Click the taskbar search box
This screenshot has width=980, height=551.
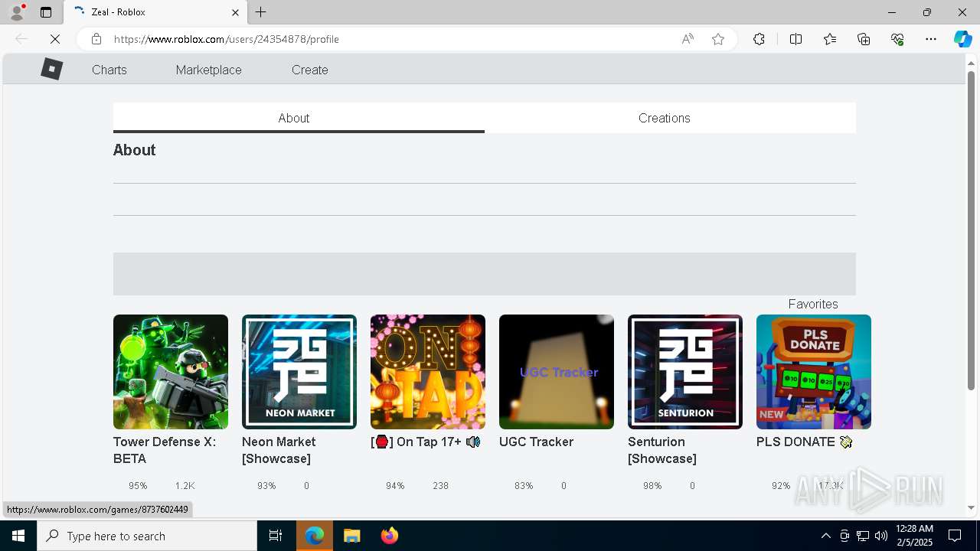[x=147, y=536]
